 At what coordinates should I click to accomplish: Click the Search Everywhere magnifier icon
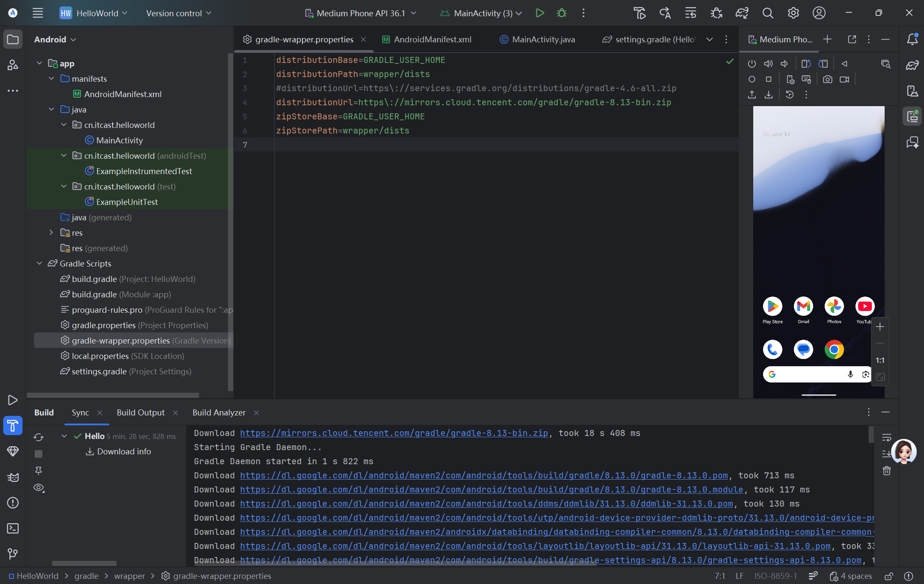coord(768,13)
